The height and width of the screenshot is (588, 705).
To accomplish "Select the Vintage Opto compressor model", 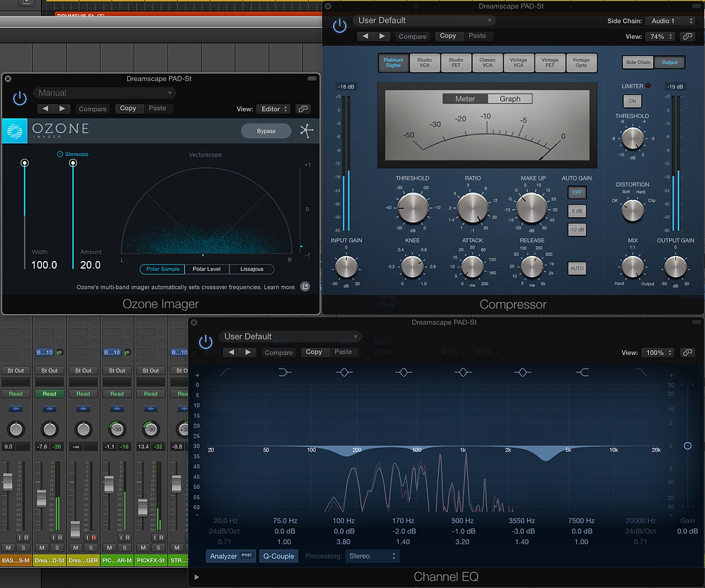I will pyautogui.click(x=581, y=63).
